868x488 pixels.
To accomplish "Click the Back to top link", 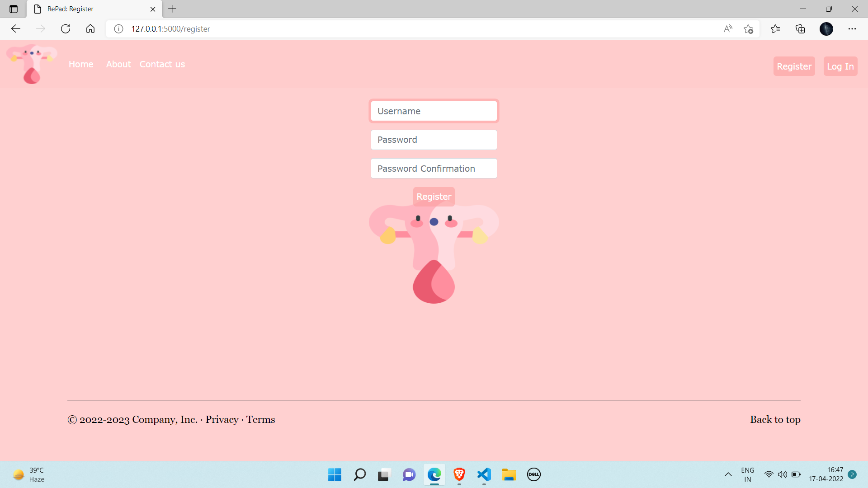I will tap(775, 419).
